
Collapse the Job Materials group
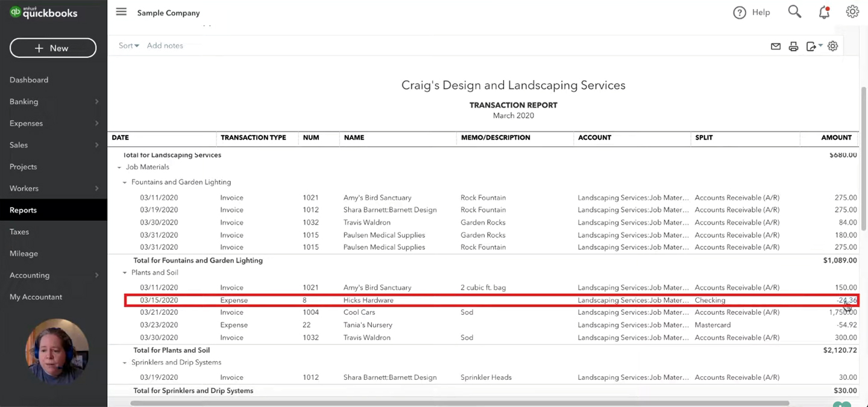[x=119, y=167]
